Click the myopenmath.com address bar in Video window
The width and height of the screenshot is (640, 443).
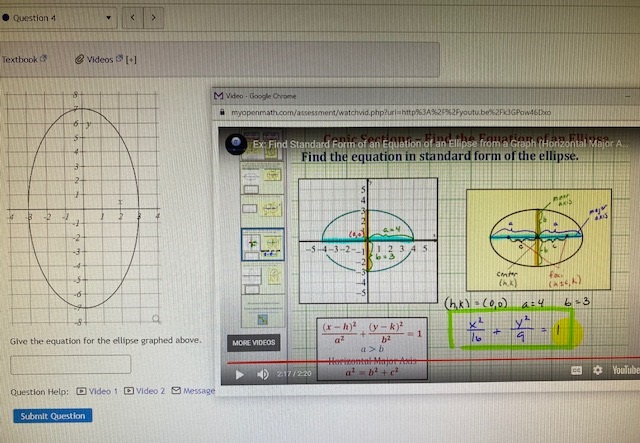click(391, 112)
